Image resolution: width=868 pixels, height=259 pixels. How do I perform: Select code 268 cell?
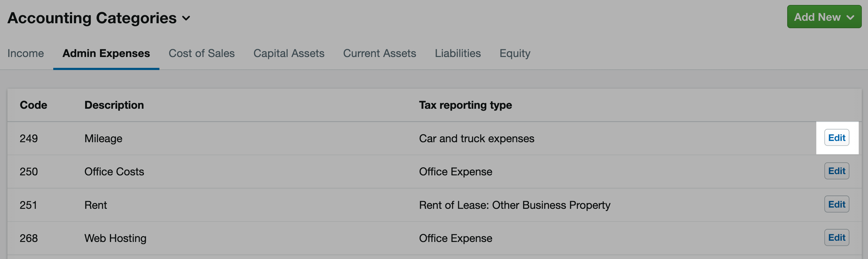pyautogui.click(x=29, y=238)
